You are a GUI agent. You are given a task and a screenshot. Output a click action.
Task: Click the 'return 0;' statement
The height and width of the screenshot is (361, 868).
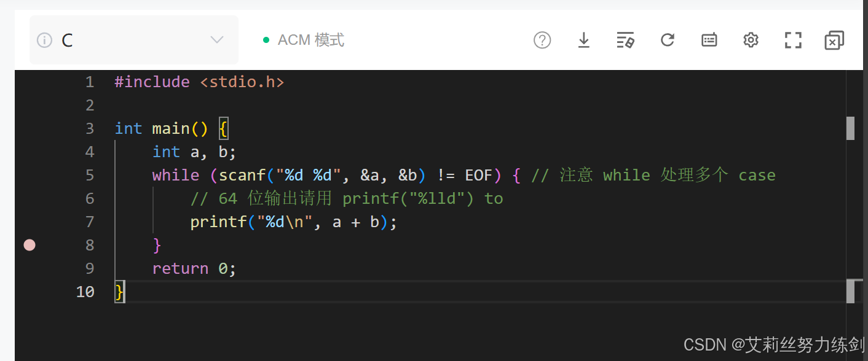point(194,268)
